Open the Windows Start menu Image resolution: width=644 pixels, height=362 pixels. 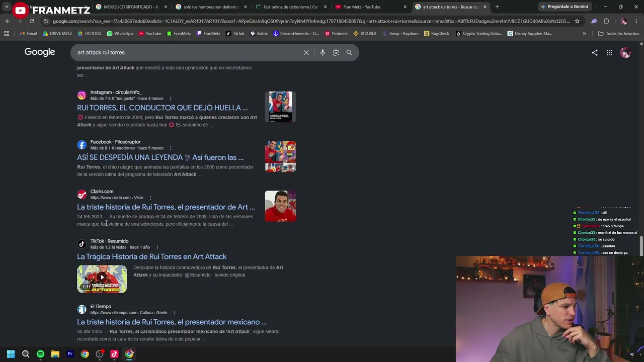pos(11,354)
